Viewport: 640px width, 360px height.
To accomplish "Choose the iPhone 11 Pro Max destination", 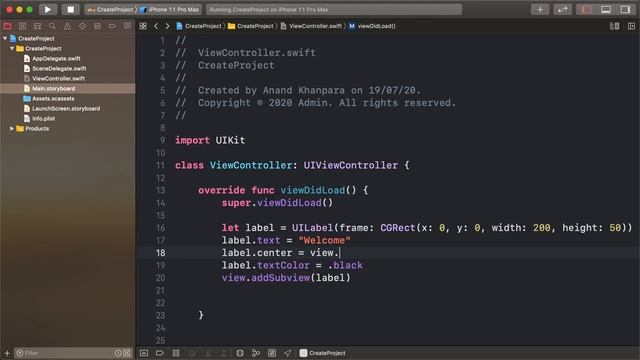I will pyautogui.click(x=169, y=9).
